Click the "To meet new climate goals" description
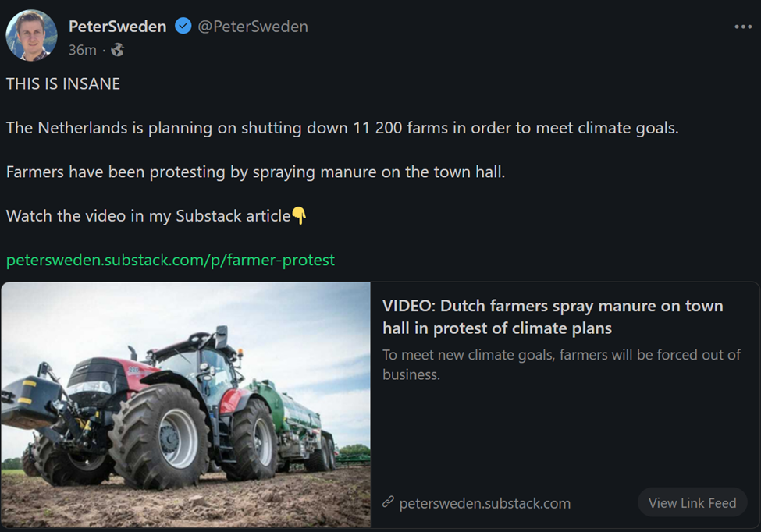 561,364
